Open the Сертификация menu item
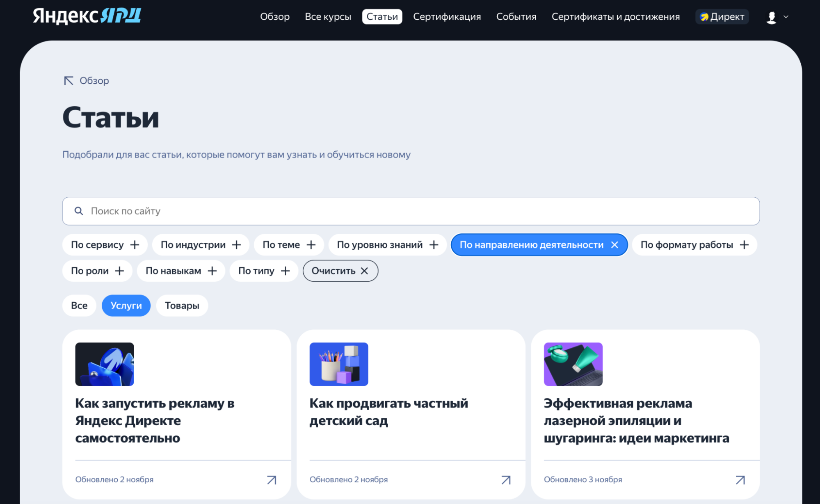820x504 pixels. pyautogui.click(x=447, y=16)
